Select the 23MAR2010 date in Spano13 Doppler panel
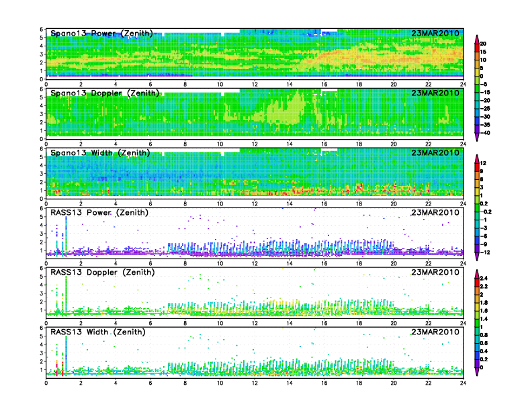Screen dimensions: 532x411 coord(435,93)
